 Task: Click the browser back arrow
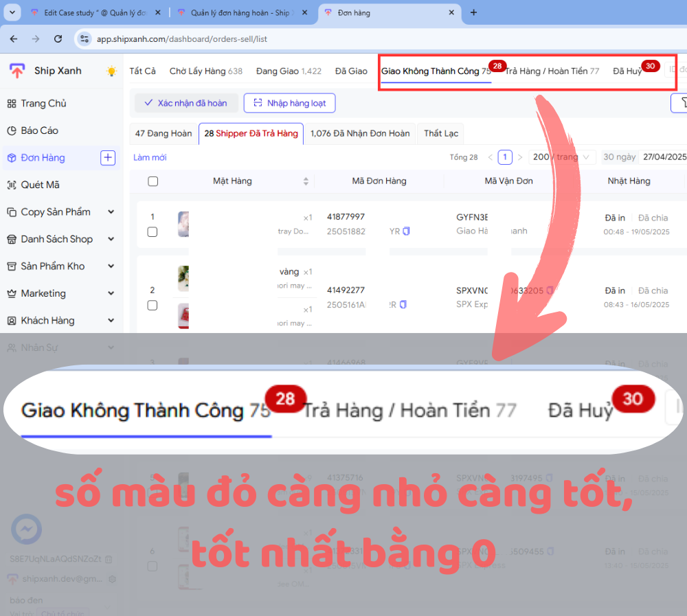(14, 39)
